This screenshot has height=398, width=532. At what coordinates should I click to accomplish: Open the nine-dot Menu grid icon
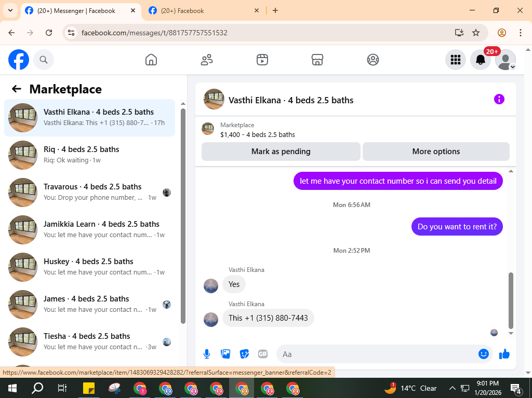pyautogui.click(x=455, y=60)
